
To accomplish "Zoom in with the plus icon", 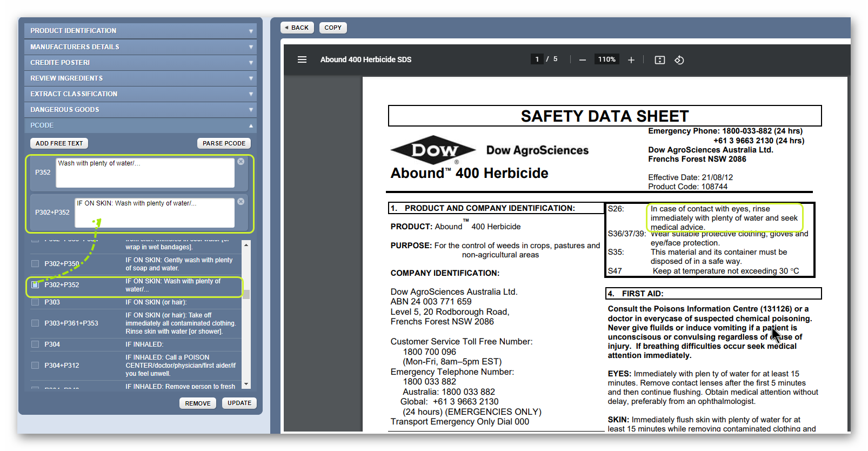I will [x=631, y=60].
